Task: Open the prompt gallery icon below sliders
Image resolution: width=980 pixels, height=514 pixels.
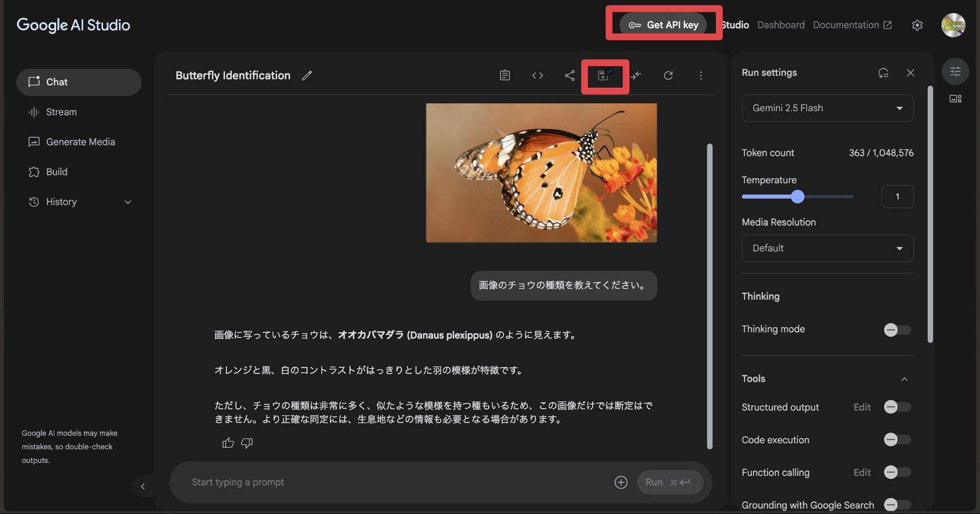Action: point(955,98)
